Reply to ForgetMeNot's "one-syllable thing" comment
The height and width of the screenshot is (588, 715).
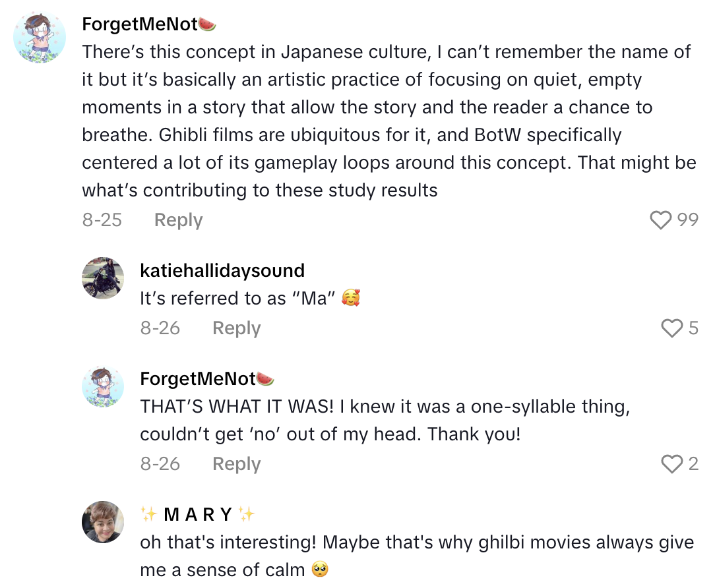click(x=236, y=464)
